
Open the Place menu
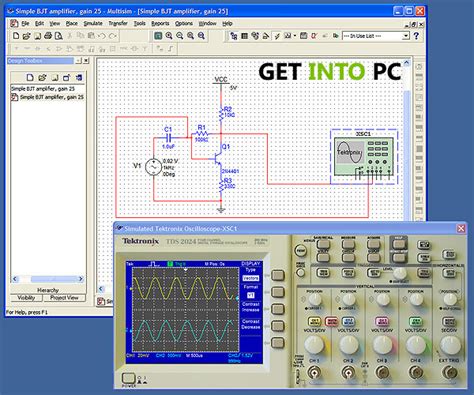point(71,23)
